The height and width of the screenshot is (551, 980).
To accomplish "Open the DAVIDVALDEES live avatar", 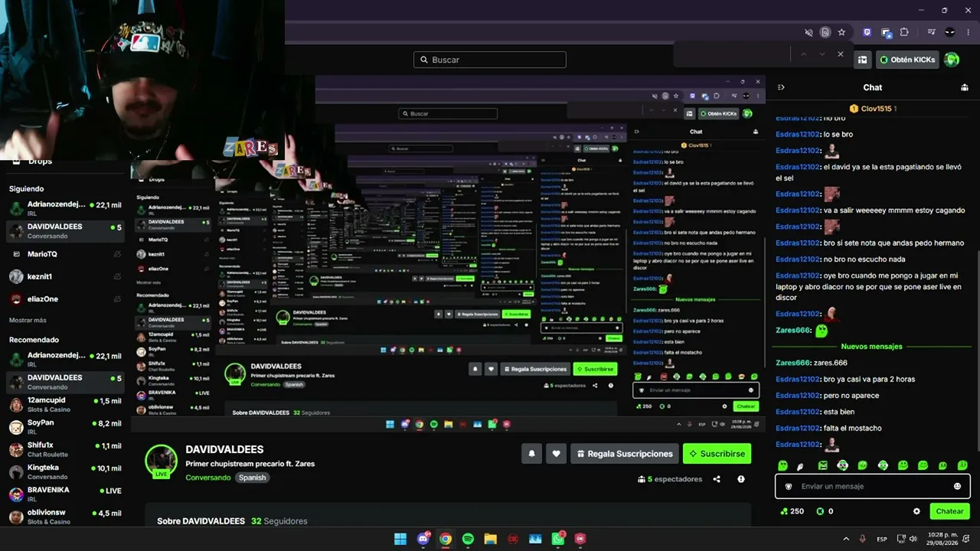I will (162, 461).
